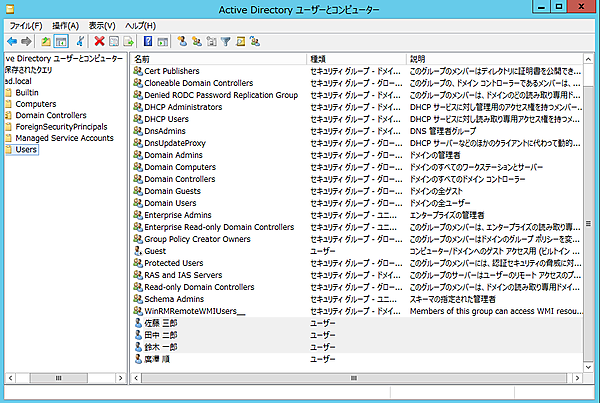Screen dimensions: 600x403
Task: Open the ヘルプ(H) menu
Action: click(140, 26)
